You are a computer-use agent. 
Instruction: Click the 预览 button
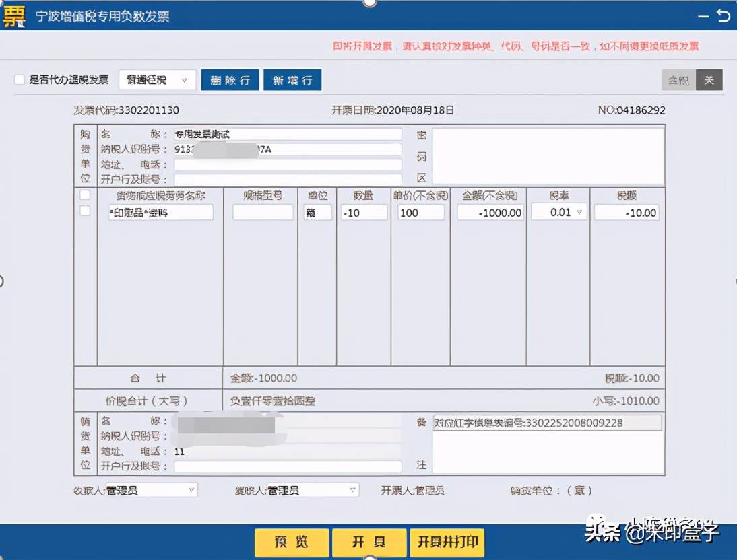point(292,542)
